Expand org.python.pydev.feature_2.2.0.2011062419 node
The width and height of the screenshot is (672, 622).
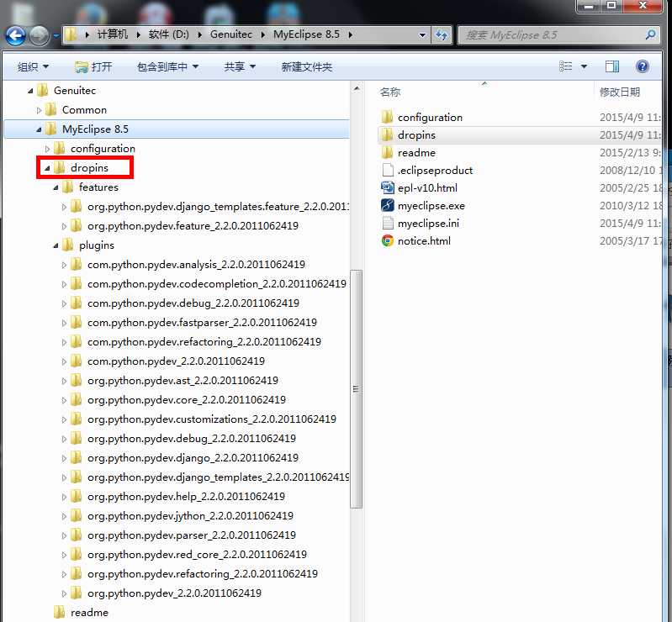[x=64, y=226]
